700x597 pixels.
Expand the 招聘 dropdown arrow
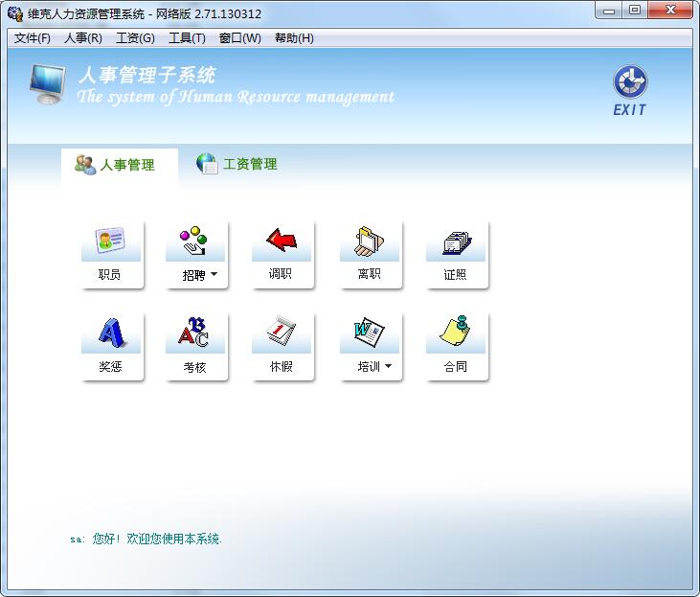coord(214,274)
